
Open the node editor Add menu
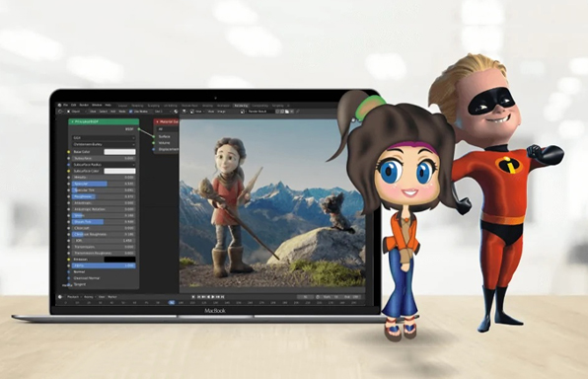click(x=112, y=112)
